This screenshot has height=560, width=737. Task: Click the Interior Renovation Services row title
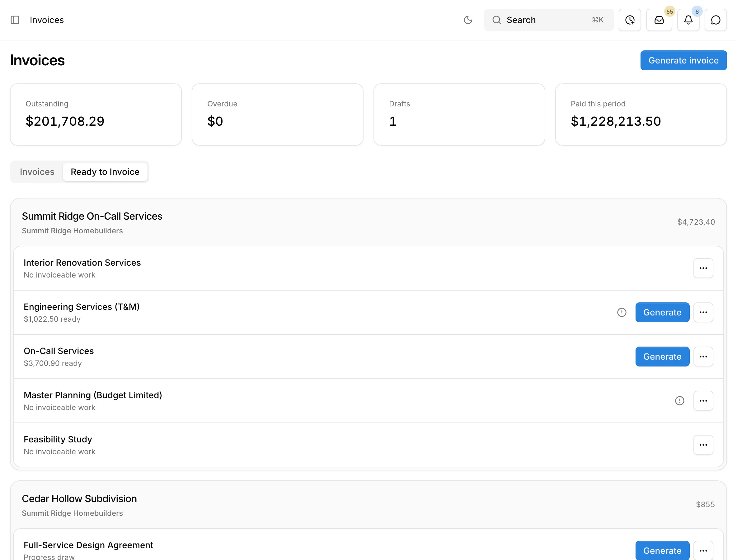(x=82, y=263)
